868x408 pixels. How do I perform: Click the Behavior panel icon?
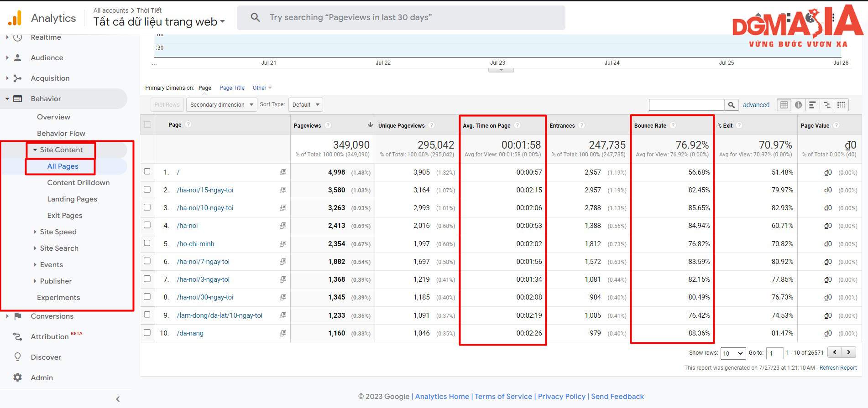(18, 98)
